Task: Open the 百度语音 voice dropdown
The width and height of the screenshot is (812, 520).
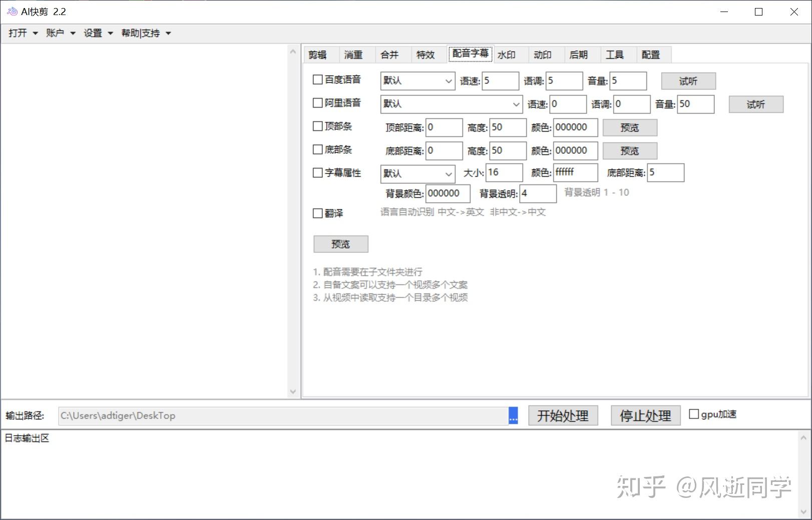Action: [x=418, y=81]
